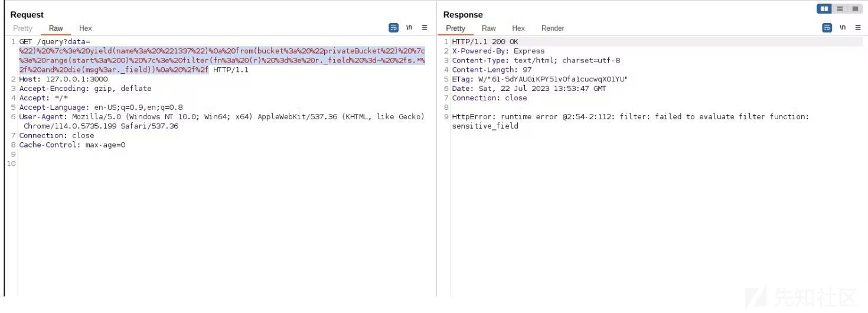The image size is (868, 313).
Task: Open the Response Hex tab
Action: (x=518, y=28)
